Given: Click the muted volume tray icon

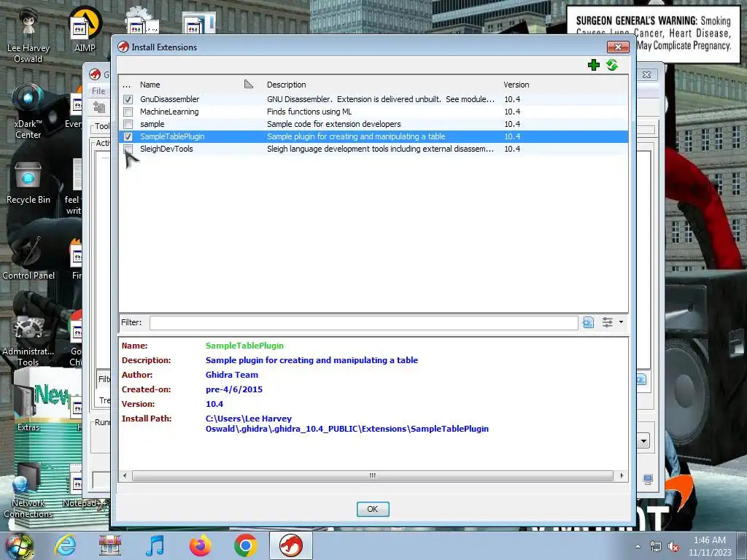Looking at the screenshot, I should [673, 547].
